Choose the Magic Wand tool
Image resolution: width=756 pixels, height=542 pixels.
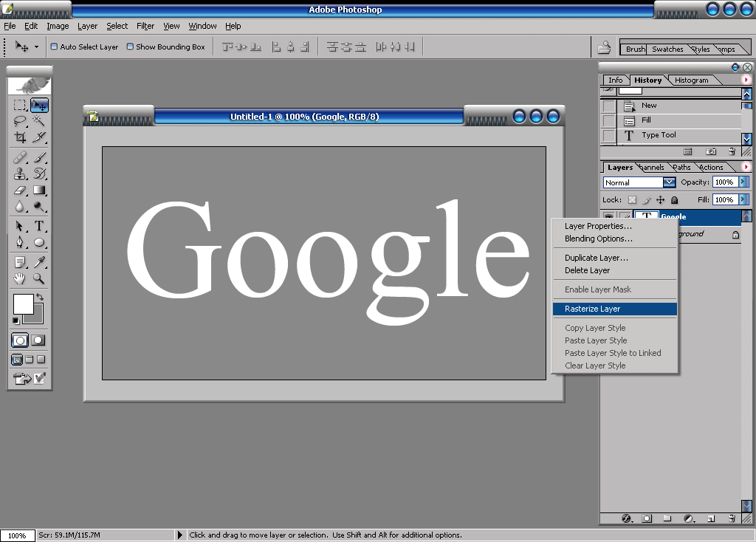click(x=39, y=121)
